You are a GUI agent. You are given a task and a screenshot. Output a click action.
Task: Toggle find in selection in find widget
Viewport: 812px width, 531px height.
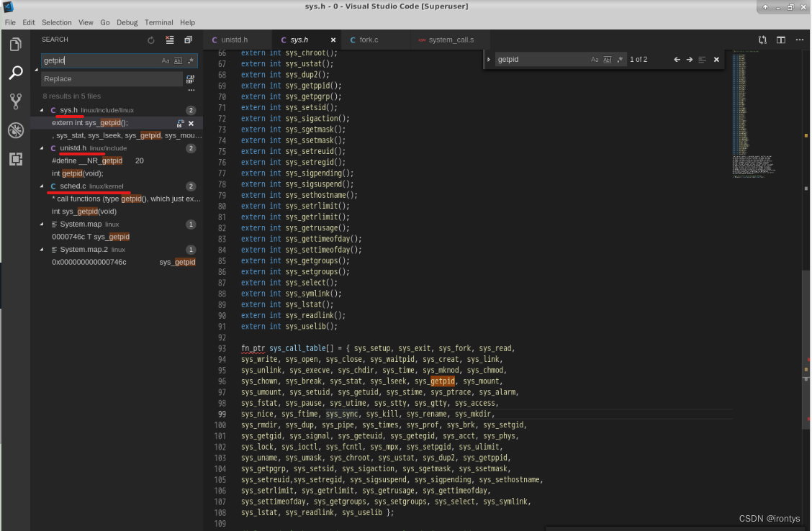click(702, 60)
